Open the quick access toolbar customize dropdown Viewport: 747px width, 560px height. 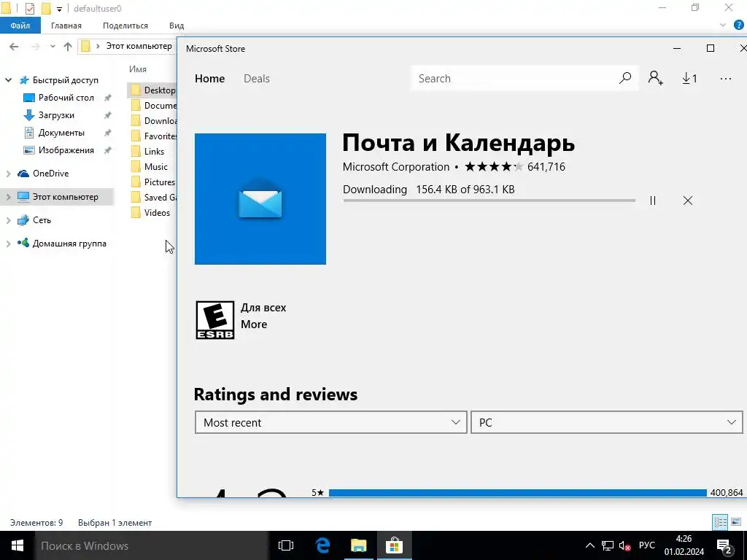click(59, 9)
